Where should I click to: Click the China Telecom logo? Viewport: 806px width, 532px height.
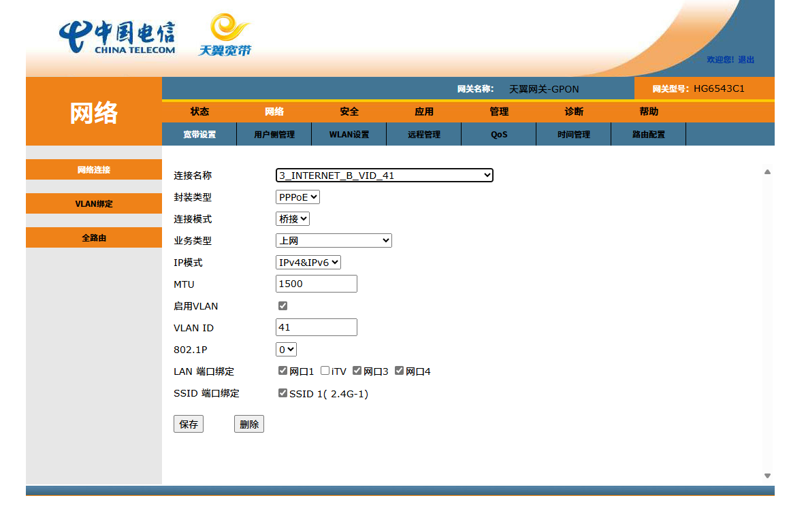point(117,37)
